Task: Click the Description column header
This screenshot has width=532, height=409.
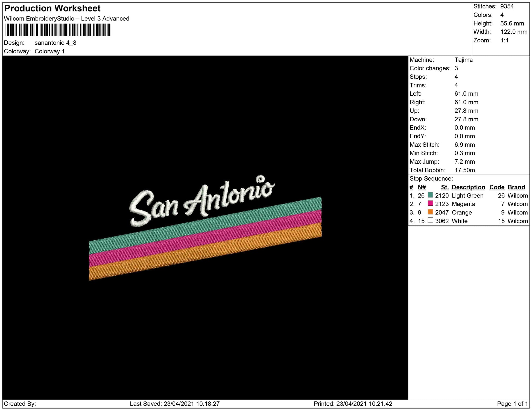Action: [x=468, y=187]
